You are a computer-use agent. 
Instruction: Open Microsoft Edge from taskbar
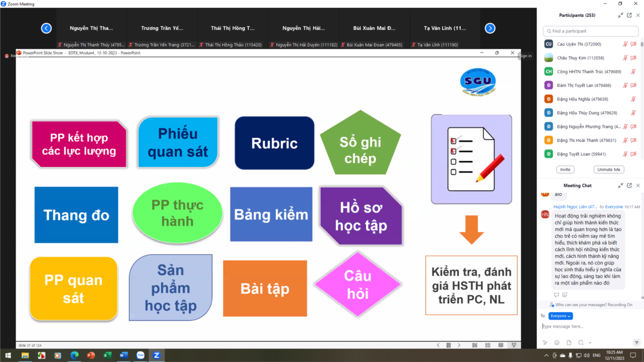tap(74, 355)
